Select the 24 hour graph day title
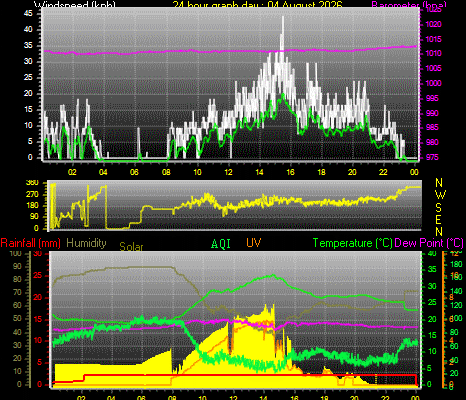 coord(257,4)
